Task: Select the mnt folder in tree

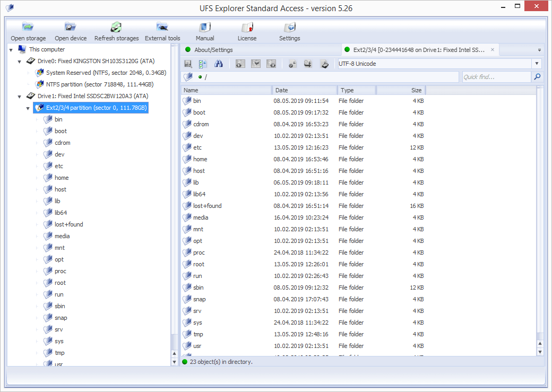Action: [x=59, y=247]
